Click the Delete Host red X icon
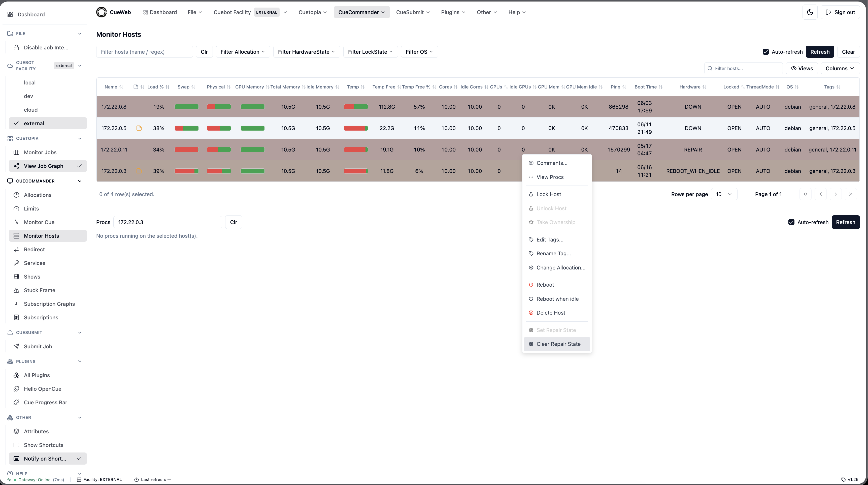868x485 pixels. [531, 313]
